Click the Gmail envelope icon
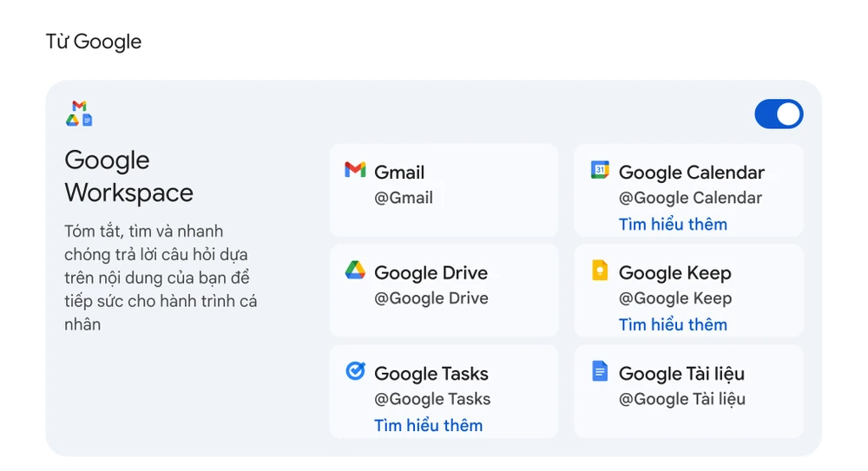The height and width of the screenshot is (471, 868). pyautogui.click(x=355, y=170)
